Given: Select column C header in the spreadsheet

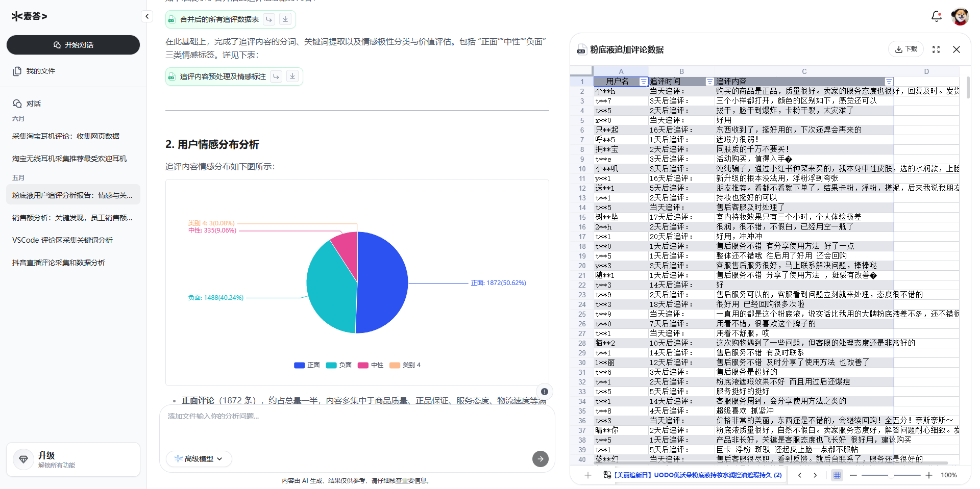Looking at the screenshot, I should 804,71.
